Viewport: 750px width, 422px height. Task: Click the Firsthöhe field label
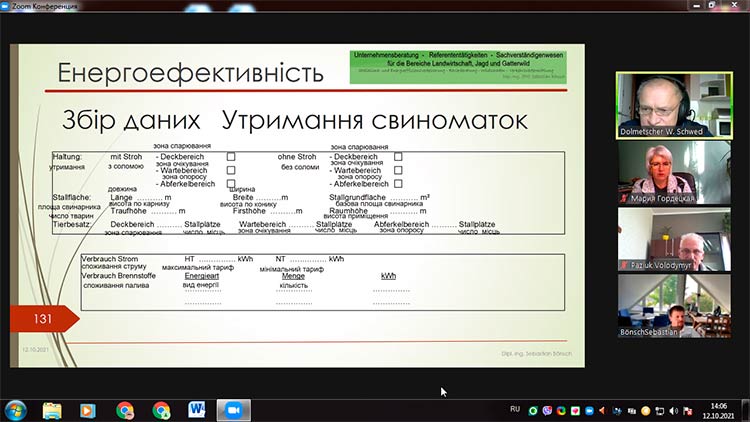(249, 211)
